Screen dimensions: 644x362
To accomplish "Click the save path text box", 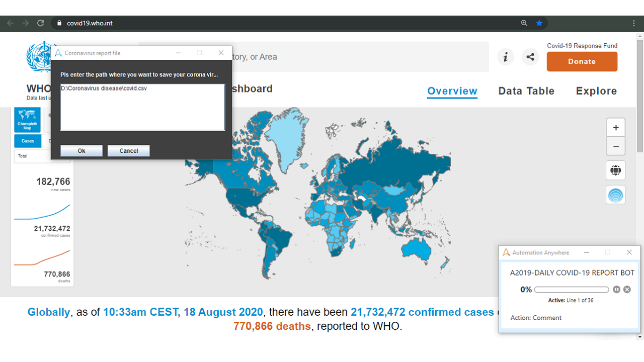I will tap(143, 107).
